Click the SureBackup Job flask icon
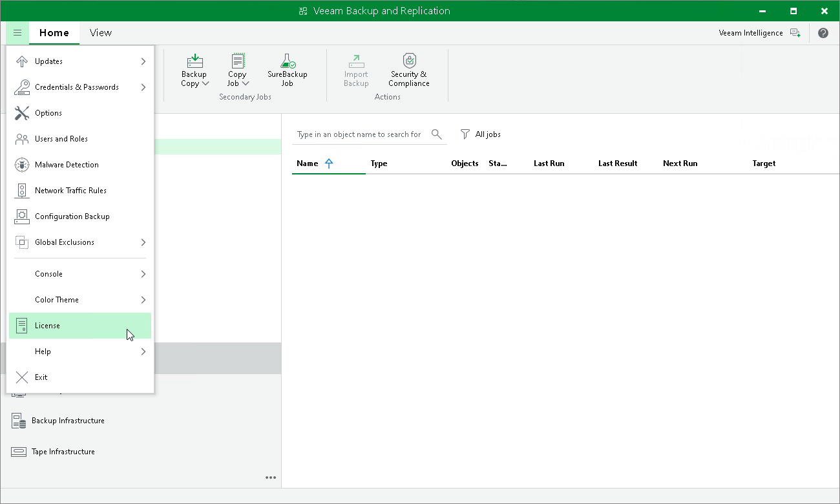 click(x=288, y=61)
